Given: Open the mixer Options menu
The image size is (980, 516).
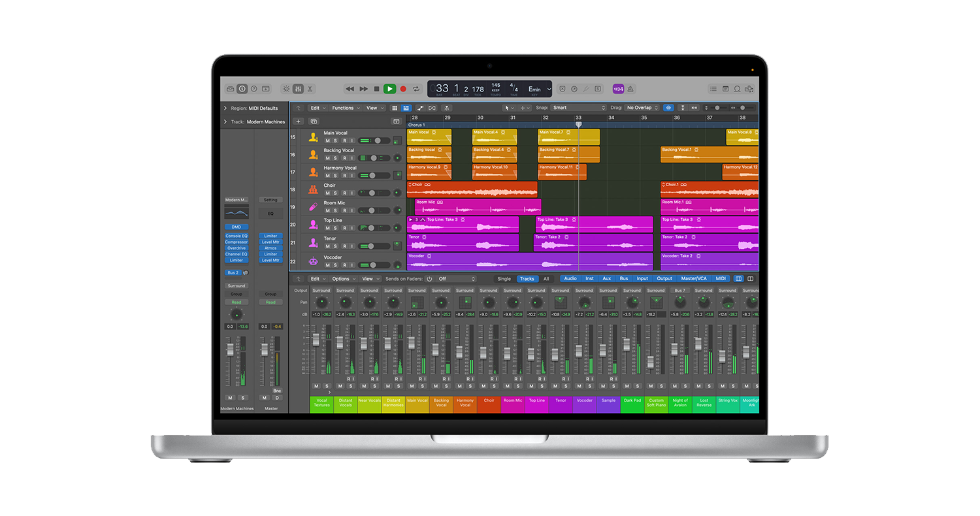Looking at the screenshot, I should [343, 279].
